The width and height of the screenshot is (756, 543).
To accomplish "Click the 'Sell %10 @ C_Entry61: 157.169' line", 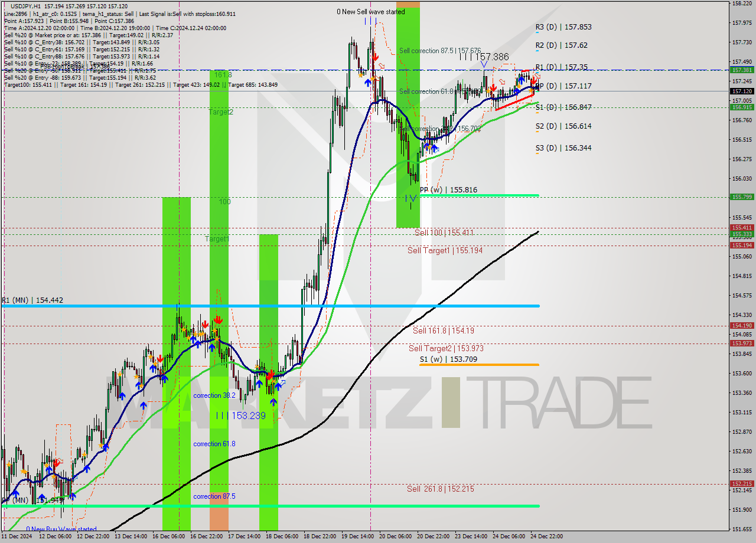I will [82, 49].
